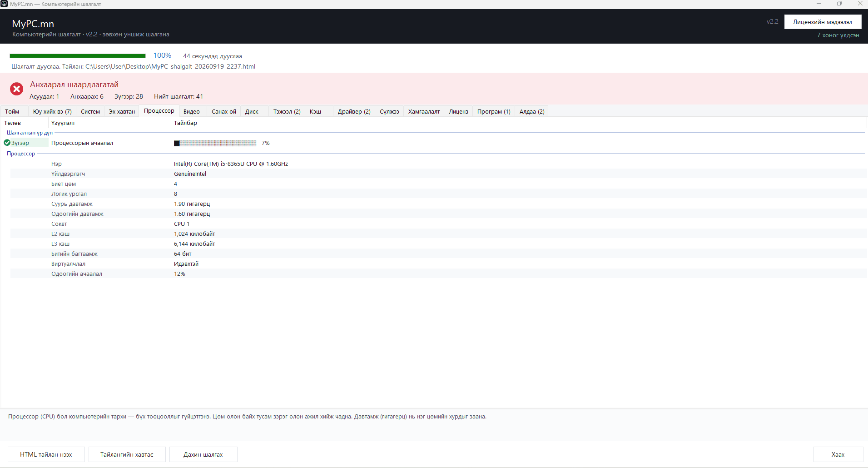This screenshot has width=868, height=468.
Task: Click the 64 бит value
Action: click(183, 254)
